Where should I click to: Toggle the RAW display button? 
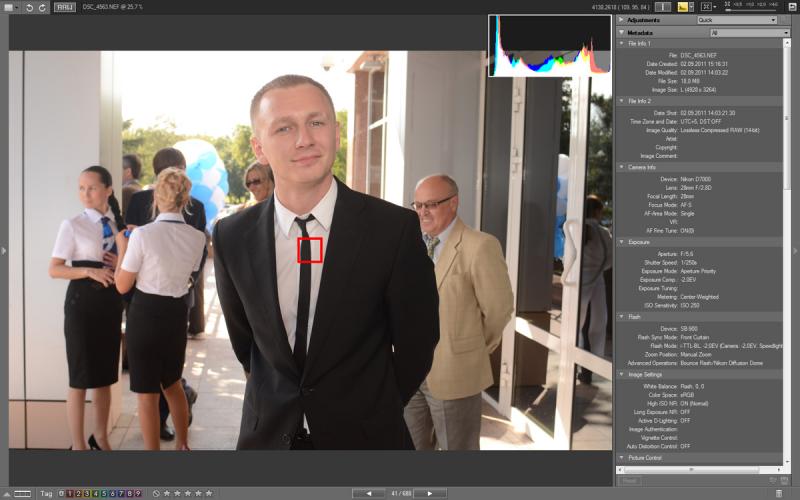click(65, 7)
